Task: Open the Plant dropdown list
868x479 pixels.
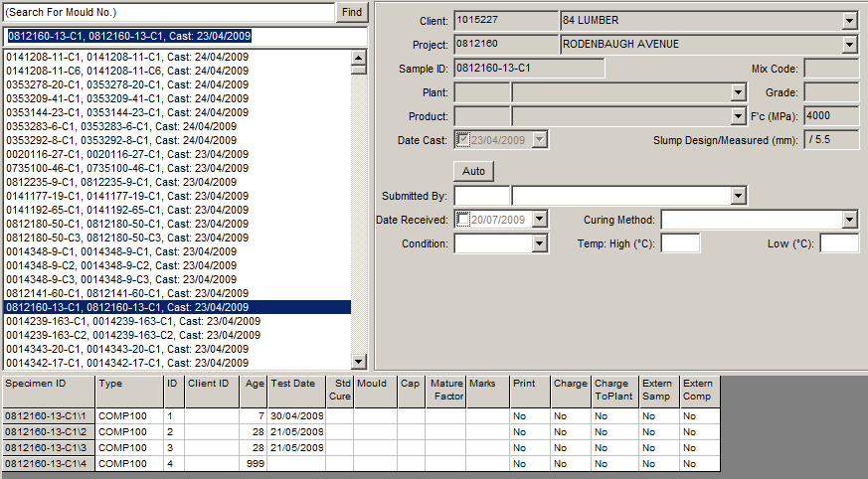Action: pos(737,92)
